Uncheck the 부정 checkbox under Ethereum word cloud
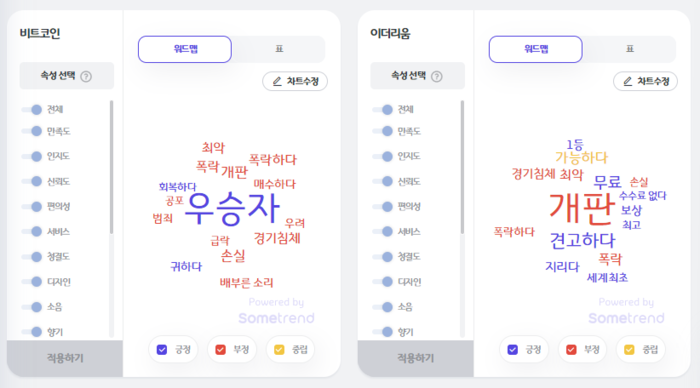The height and width of the screenshot is (388, 700). 571,349
